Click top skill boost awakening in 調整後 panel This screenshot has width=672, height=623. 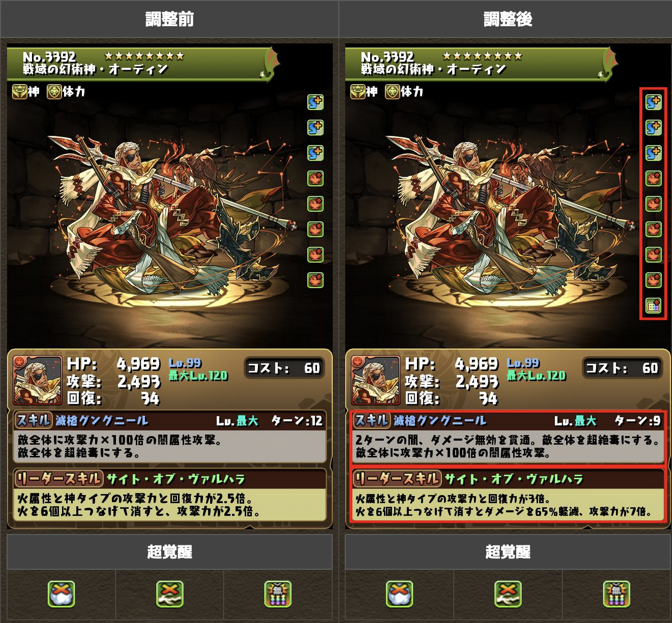pos(653,102)
